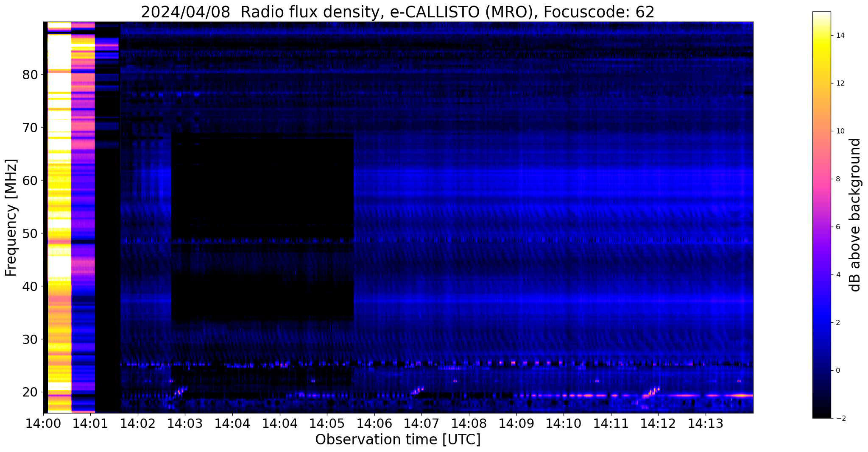Click the "Observation time [UTC]" axis label
868x452 pixels.
pos(398,440)
